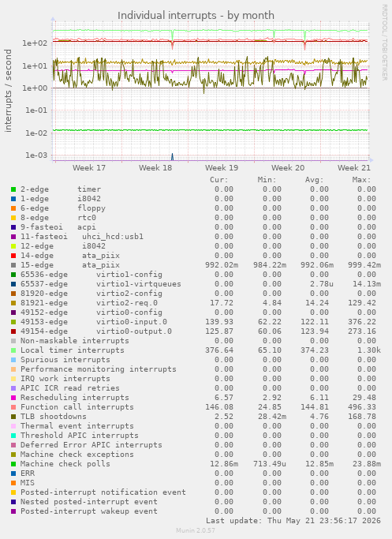Click the blue spike near Week 18

click(172, 157)
